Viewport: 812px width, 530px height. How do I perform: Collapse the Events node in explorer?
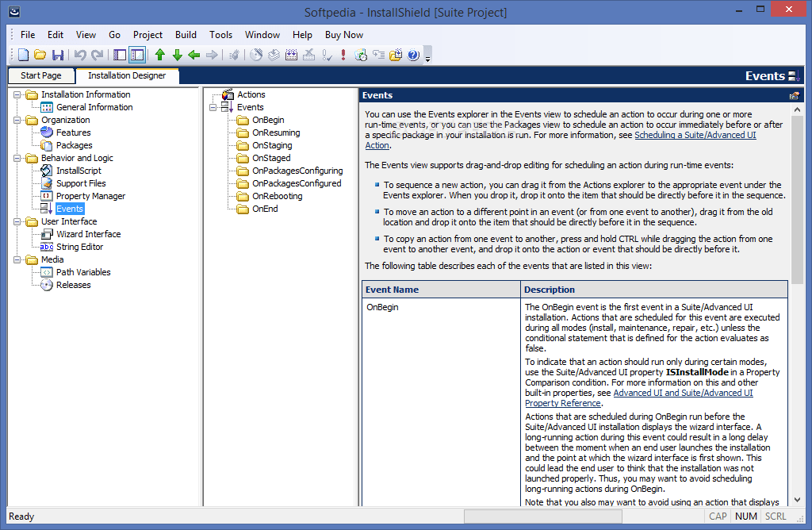(213, 107)
